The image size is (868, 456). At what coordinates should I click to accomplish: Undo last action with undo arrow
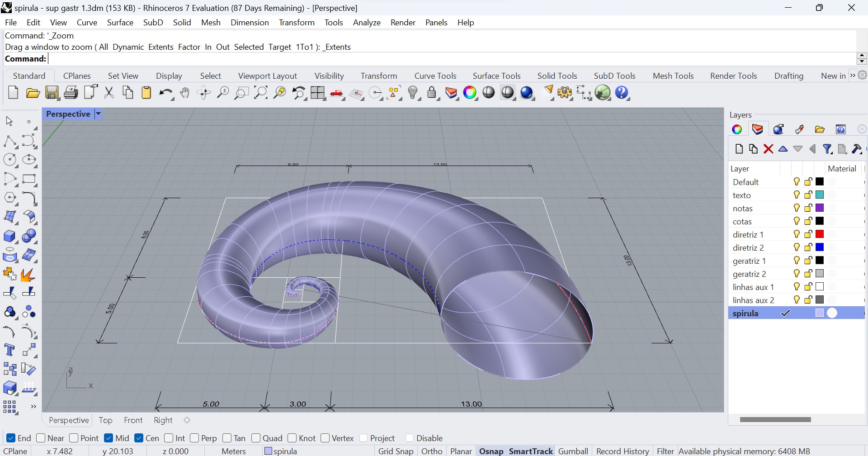pyautogui.click(x=165, y=93)
